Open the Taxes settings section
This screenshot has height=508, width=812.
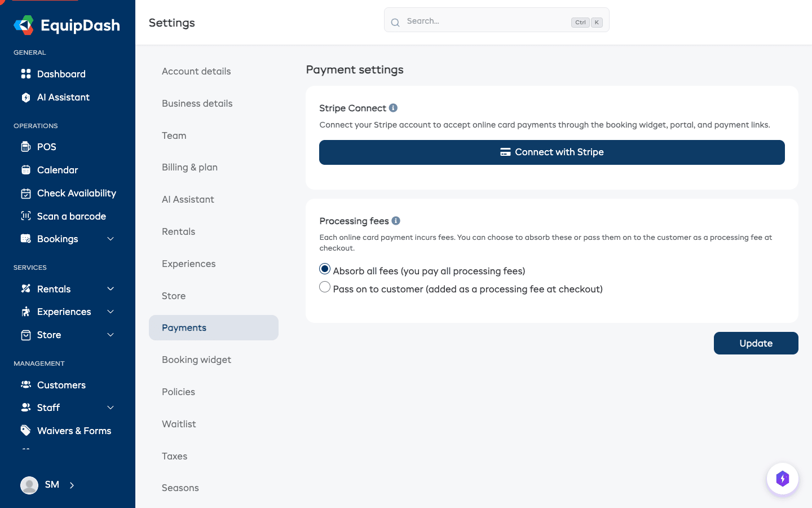174,456
